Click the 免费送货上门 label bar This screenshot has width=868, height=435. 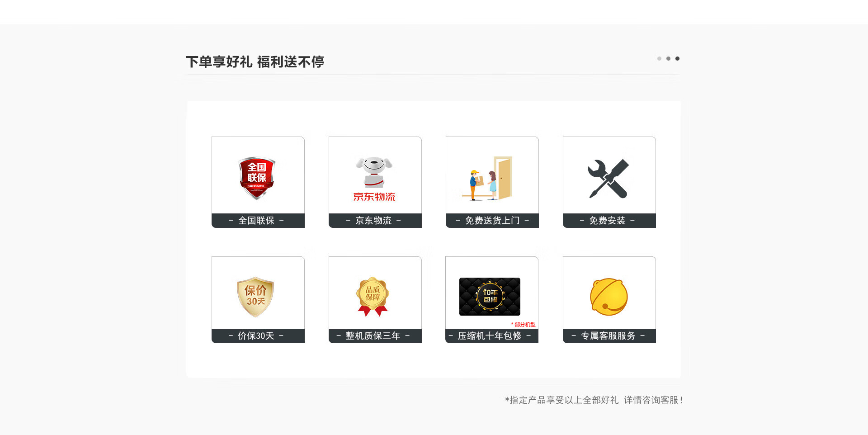click(492, 221)
